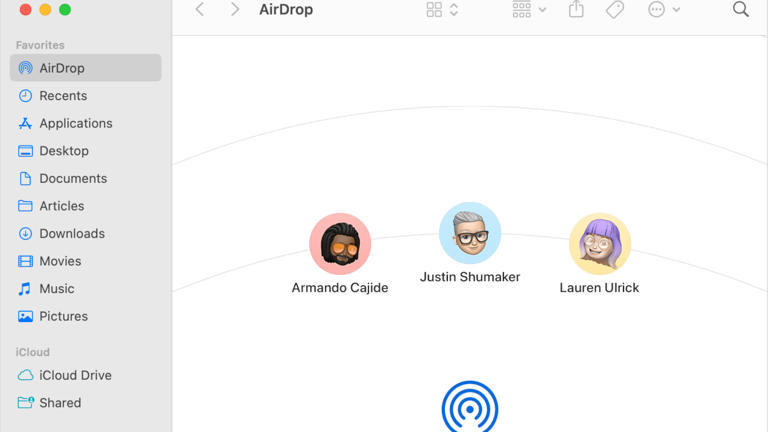The height and width of the screenshot is (432, 768).
Task: Click the blue AirDrop radar icon
Action: tap(470, 407)
